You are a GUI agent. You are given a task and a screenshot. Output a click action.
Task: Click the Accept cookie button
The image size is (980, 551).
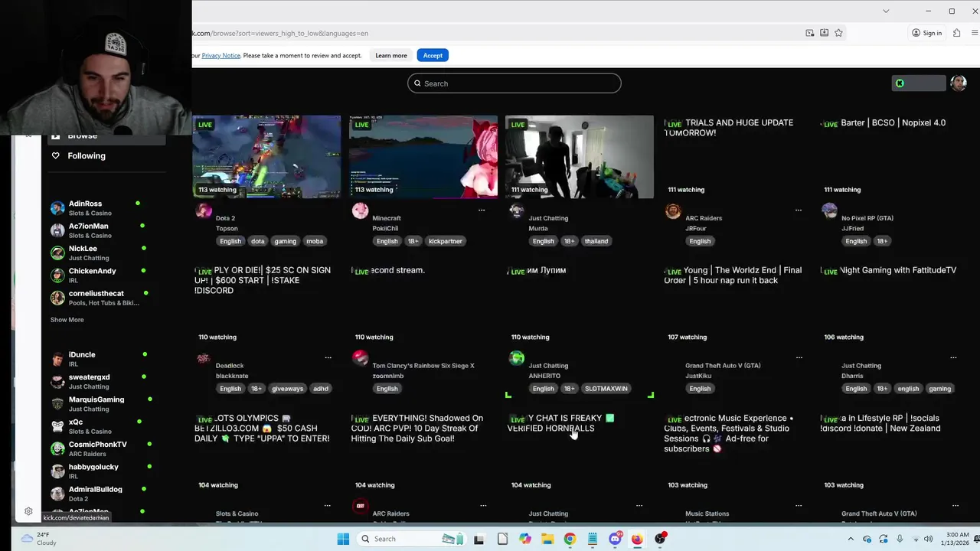pos(433,55)
